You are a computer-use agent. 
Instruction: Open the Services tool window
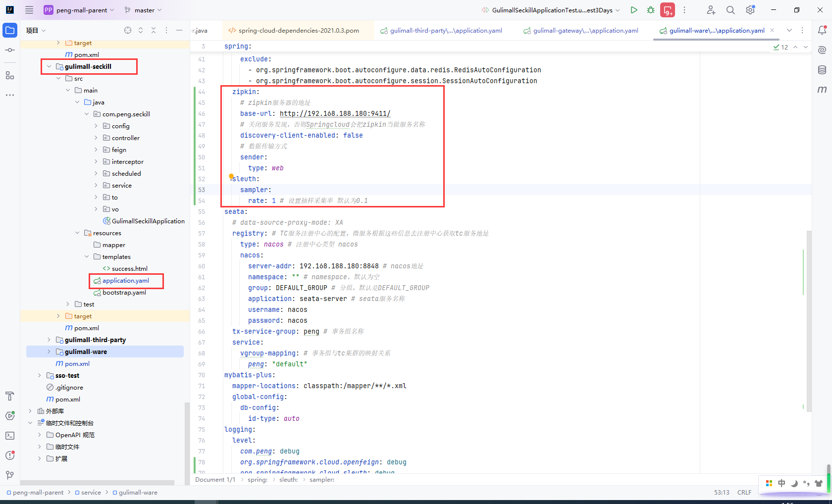(x=10, y=416)
